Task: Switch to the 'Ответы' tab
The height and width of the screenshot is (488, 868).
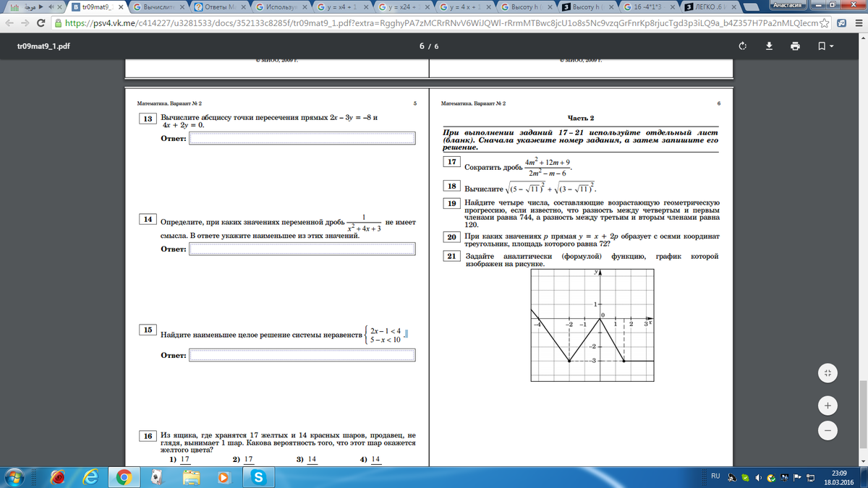Action: 220,7
